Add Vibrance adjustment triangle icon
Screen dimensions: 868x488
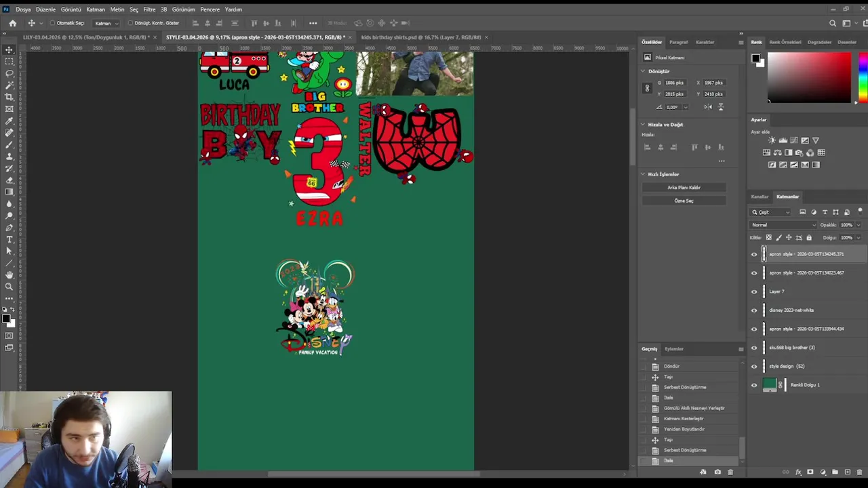(816, 140)
